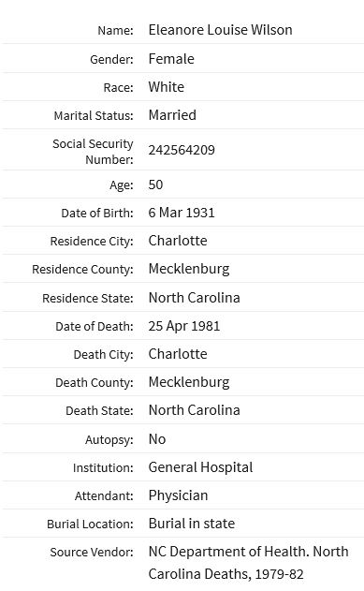Viewport: 364px width, 591px height.
Task: Select Death State North Carolina value
Action: click(195, 410)
